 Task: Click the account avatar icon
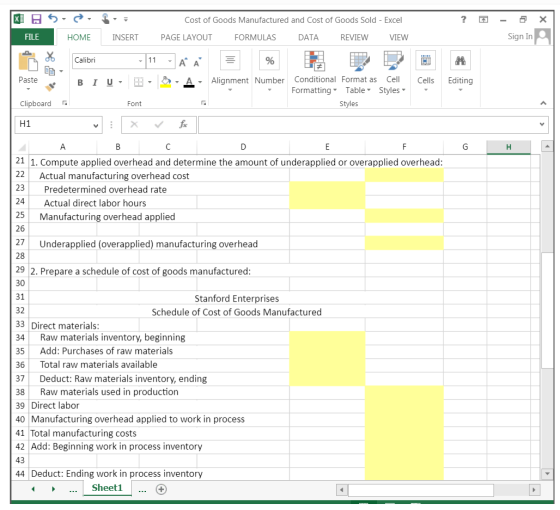click(543, 37)
